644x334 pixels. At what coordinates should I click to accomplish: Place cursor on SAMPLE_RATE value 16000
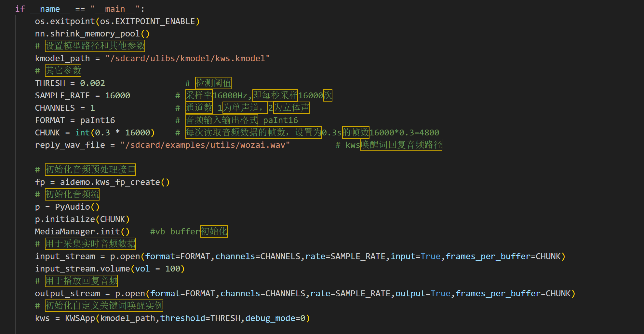point(117,96)
